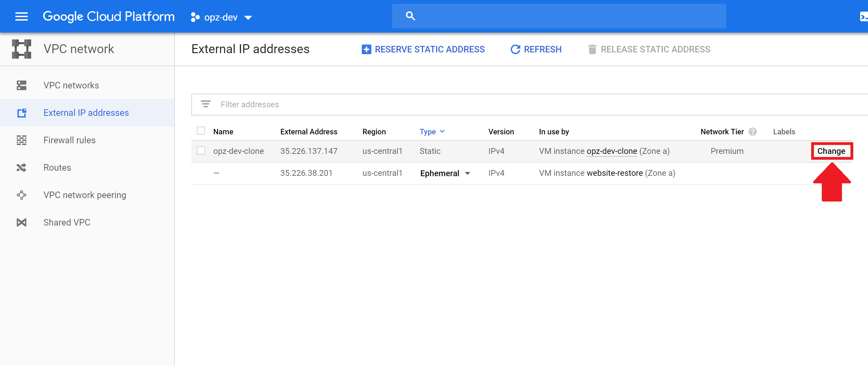Open VPC networks page
The width and height of the screenshot is (868, 365).
[87, 85]
